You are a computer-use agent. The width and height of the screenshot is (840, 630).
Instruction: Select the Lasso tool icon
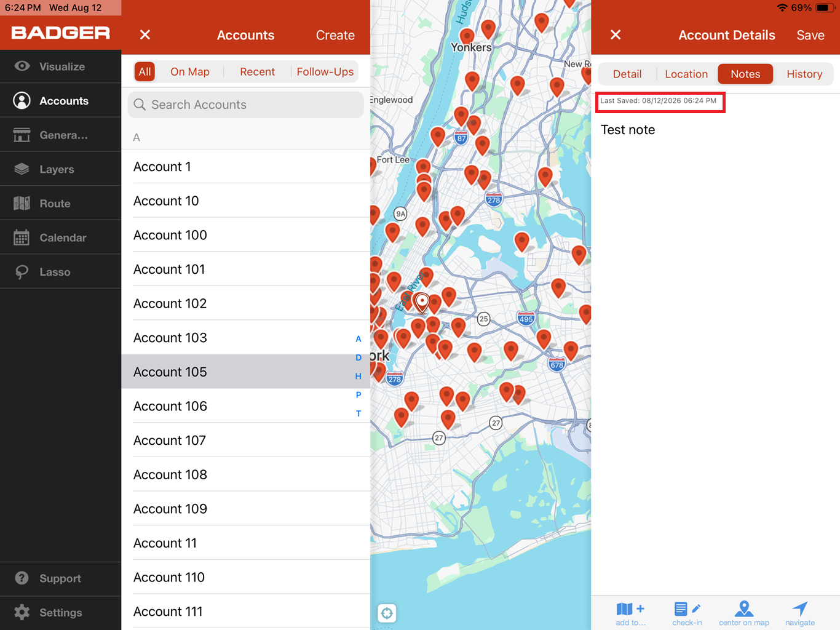pos(22,272)
